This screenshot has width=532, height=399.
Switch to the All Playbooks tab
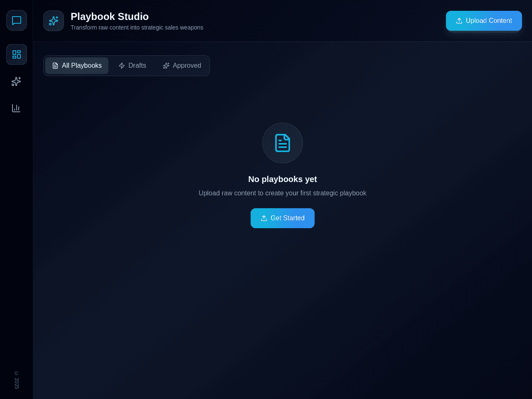tap(77, 66)
